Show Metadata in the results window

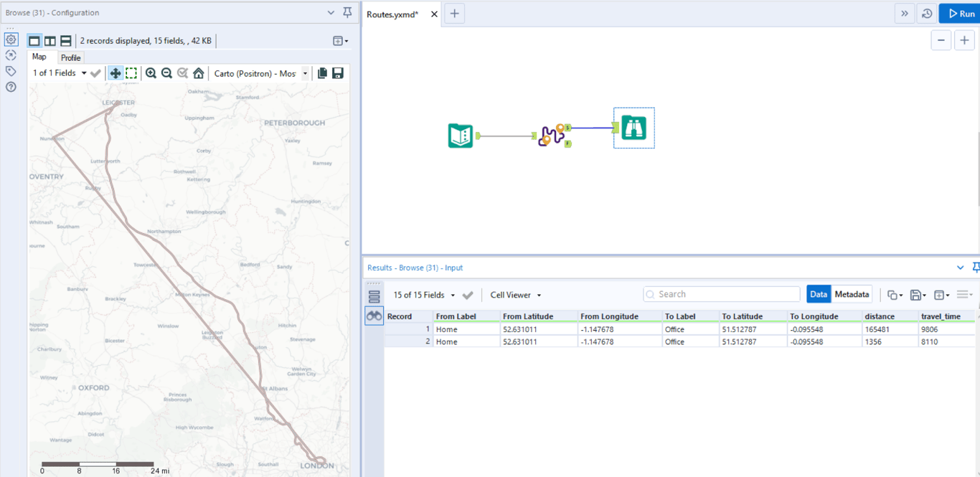tap(852, 294)
